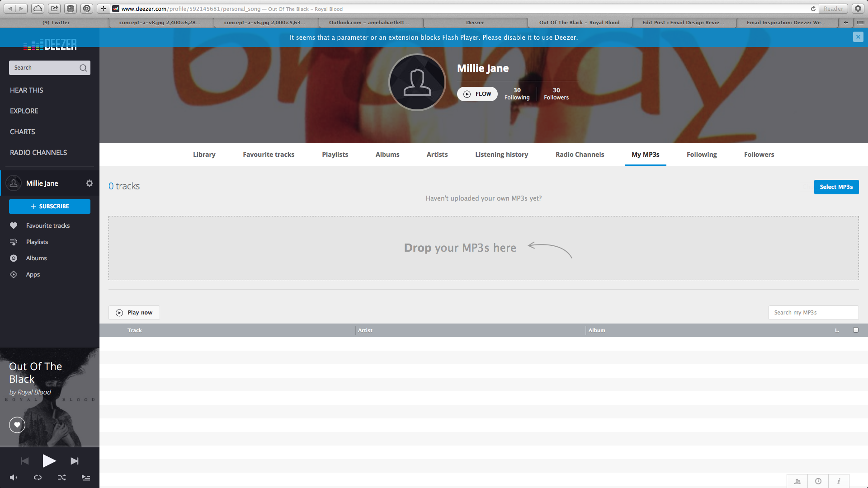This screenshot has height=488, width=868.
Task: Favourite Out Of The Black via the heart button
Action: pyautogui.click(x=17, y=425)
